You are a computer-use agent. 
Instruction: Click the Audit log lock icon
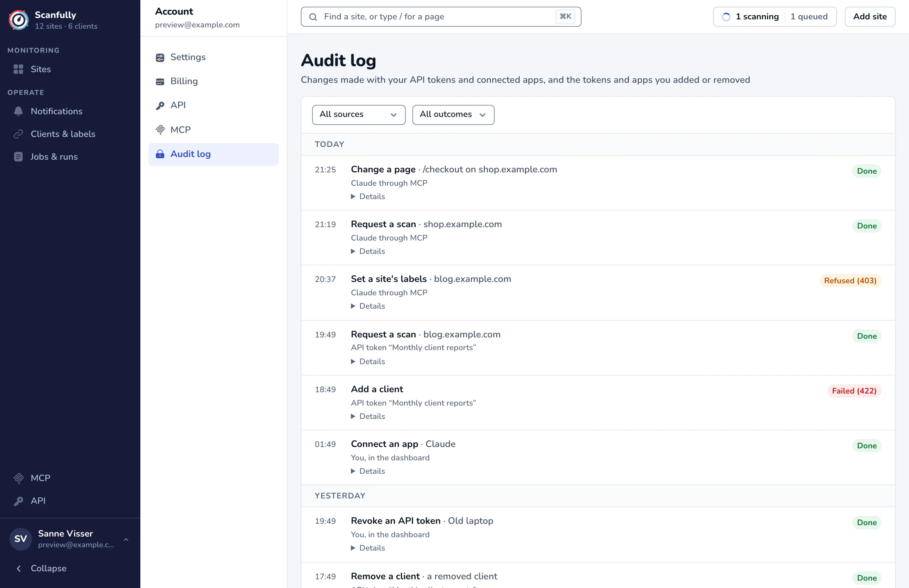click(160, 154)
